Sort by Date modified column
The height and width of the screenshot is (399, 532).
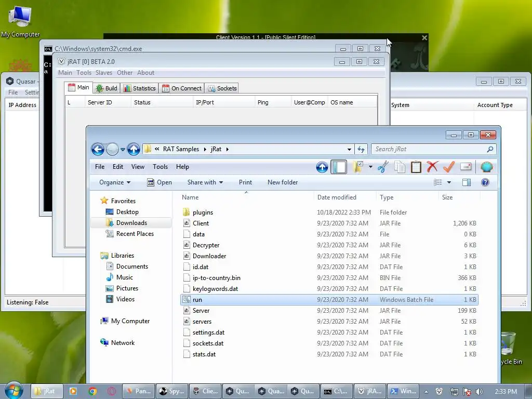pos(345,197)
